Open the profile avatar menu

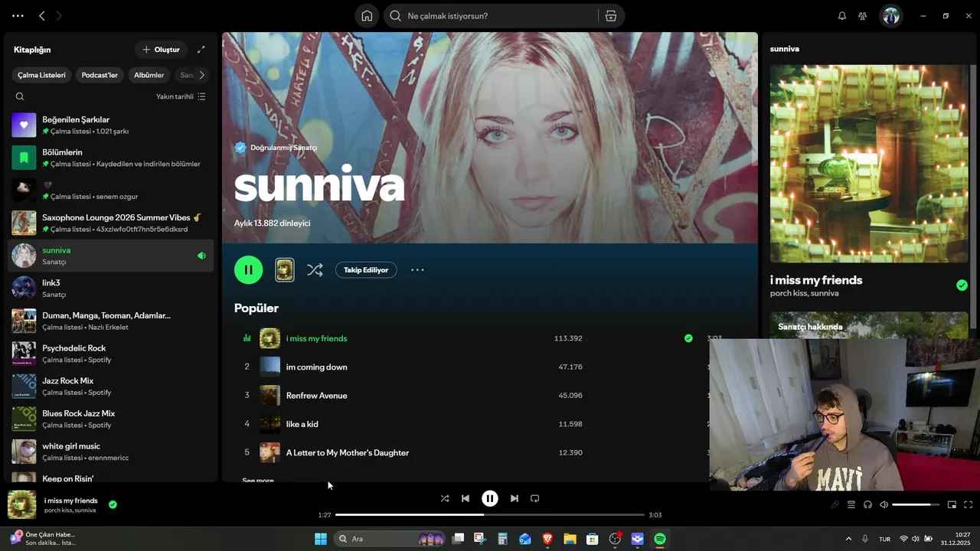[890, 16]
